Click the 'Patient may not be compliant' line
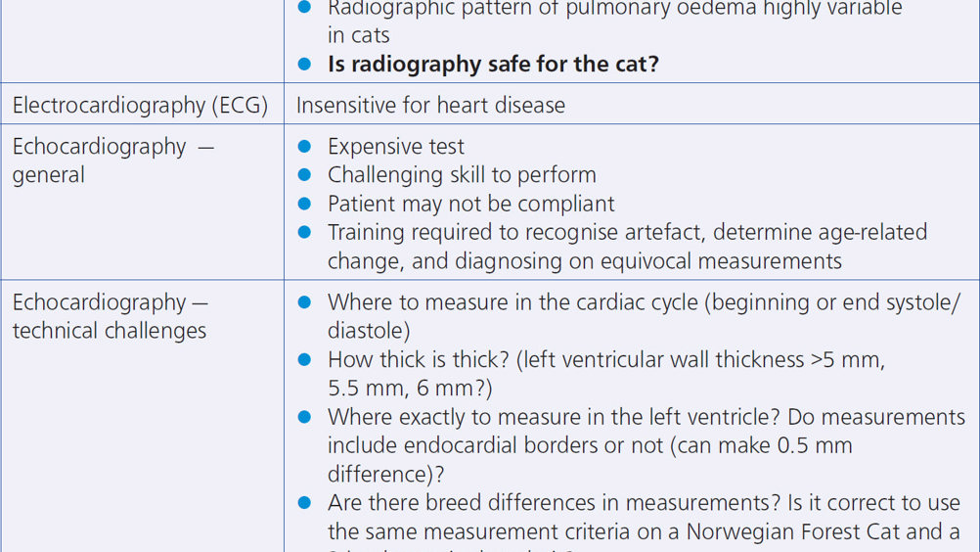The image size is (980, 552). tap(471, 204)
